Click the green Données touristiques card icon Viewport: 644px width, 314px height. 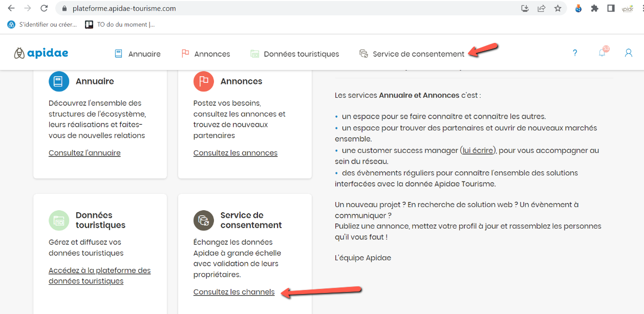pos(59,220)
